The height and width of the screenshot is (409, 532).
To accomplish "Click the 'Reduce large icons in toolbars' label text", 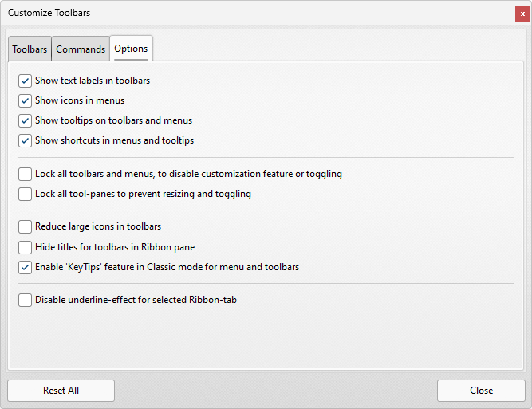I will [x=98, y=227].
